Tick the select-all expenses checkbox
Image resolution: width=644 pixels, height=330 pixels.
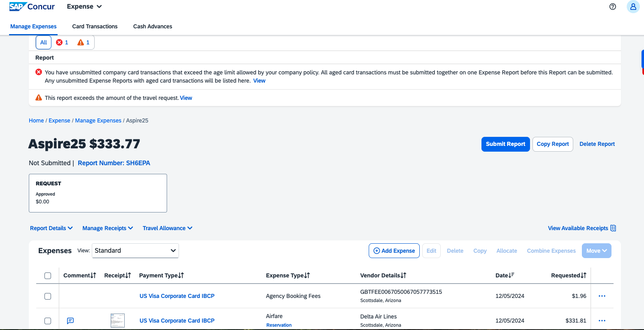click(48, 276)
